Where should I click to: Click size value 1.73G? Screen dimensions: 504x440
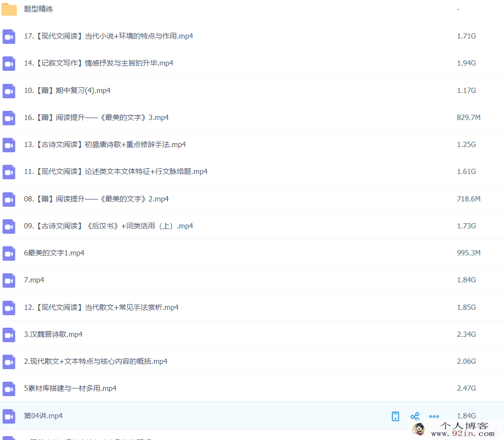466,226
